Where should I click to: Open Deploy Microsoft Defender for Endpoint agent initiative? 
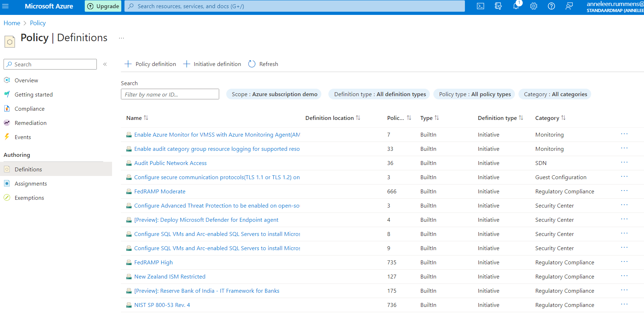206,220
